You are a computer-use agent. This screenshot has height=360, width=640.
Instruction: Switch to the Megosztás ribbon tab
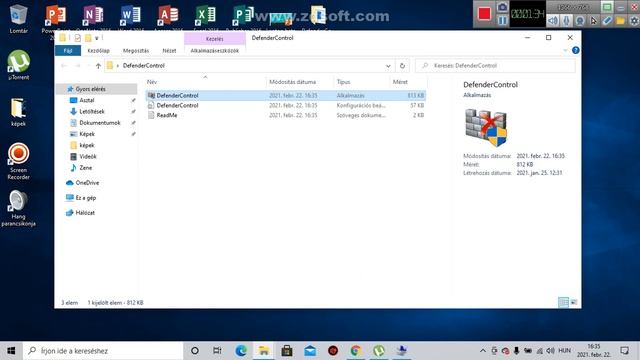[136, 51]
